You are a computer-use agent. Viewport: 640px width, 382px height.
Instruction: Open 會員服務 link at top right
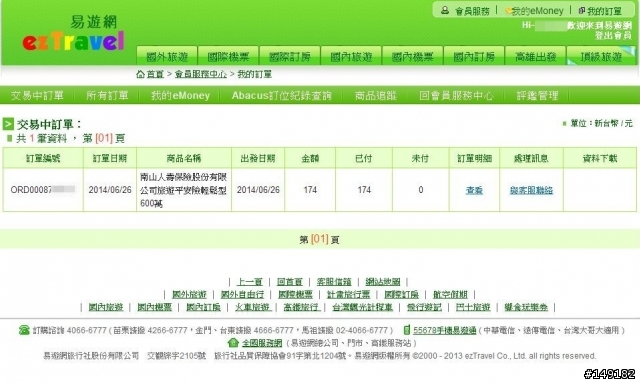click(472, 11)
